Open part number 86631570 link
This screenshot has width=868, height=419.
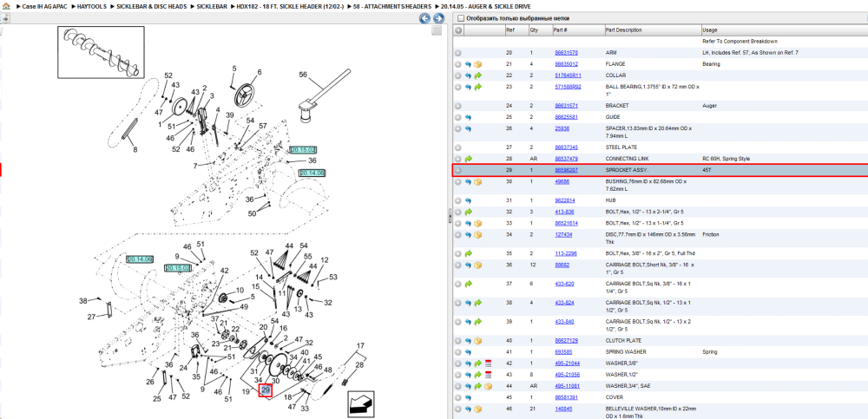[x=566, y=53]
